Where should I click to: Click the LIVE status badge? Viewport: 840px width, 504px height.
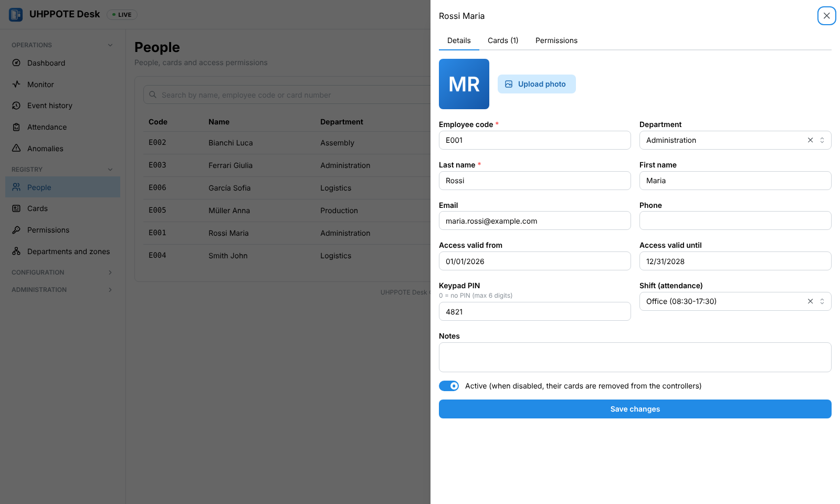click(122, 15)
